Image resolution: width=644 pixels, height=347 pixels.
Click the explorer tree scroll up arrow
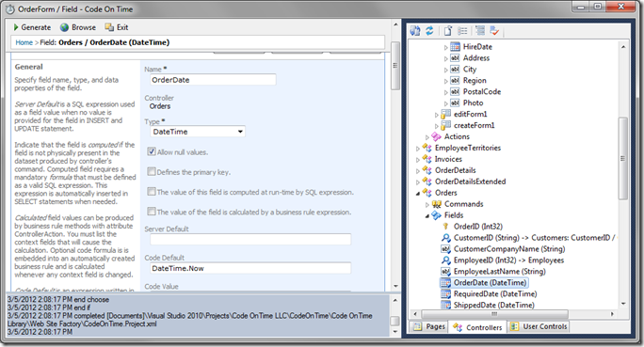click(x=623, y=47)
